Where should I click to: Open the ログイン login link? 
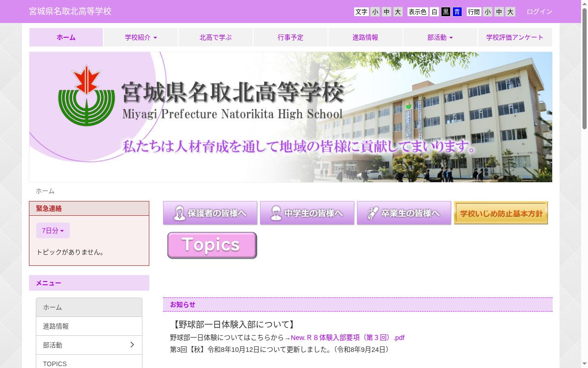[x=539, y=11]
